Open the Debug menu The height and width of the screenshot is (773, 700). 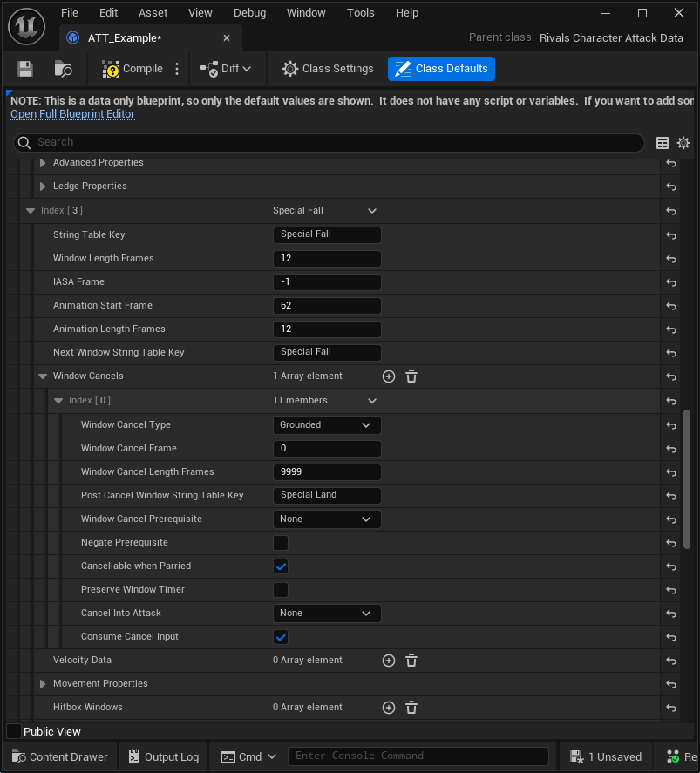[x=249, y=13]
